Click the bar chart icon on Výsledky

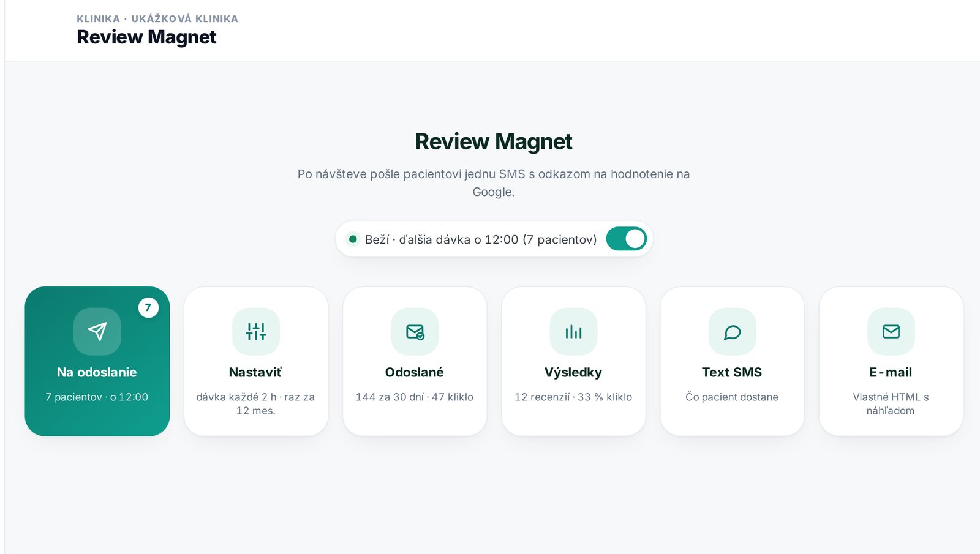pos(573,331)
